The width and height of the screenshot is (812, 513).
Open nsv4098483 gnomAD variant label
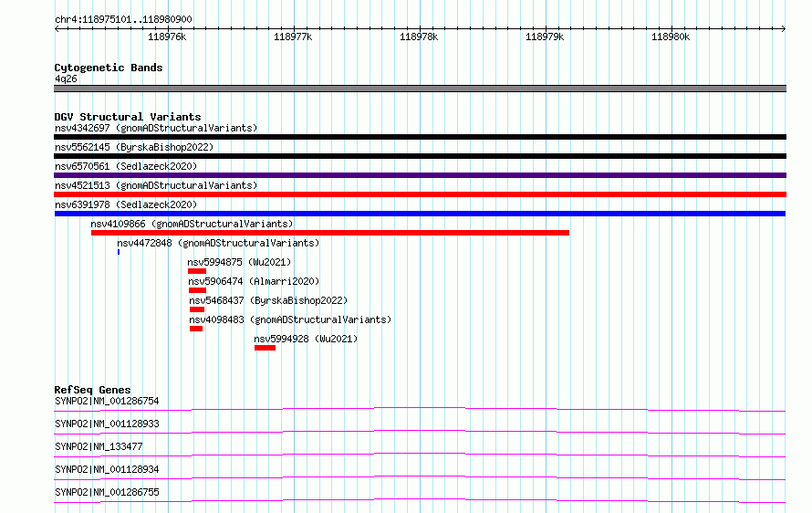coord(290,319)
